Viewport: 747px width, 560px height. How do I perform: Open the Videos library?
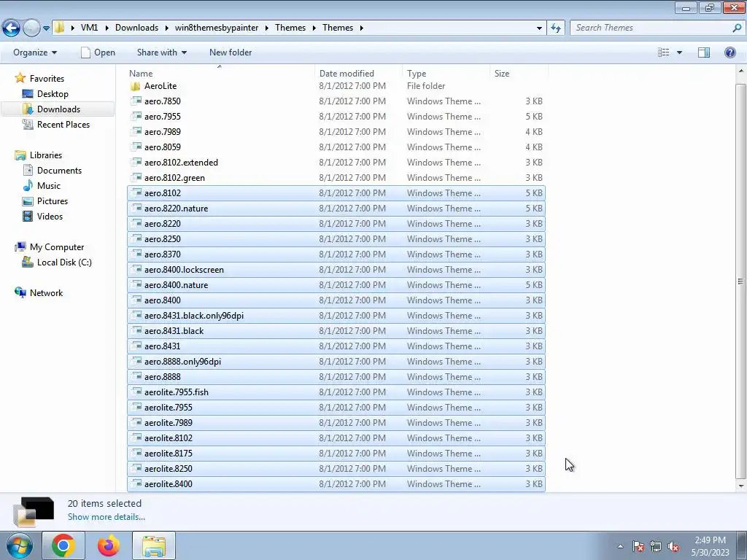[x=50, y=216]
